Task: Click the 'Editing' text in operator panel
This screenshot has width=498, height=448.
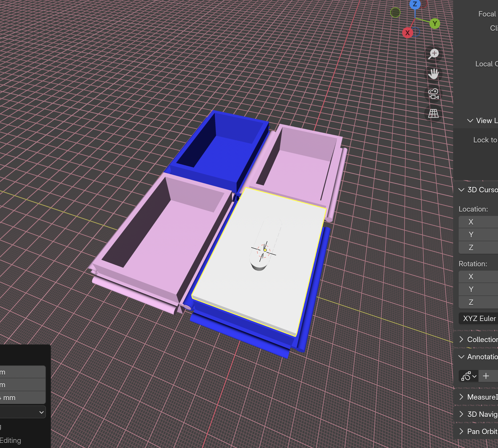Action: [x=10, y=440]
